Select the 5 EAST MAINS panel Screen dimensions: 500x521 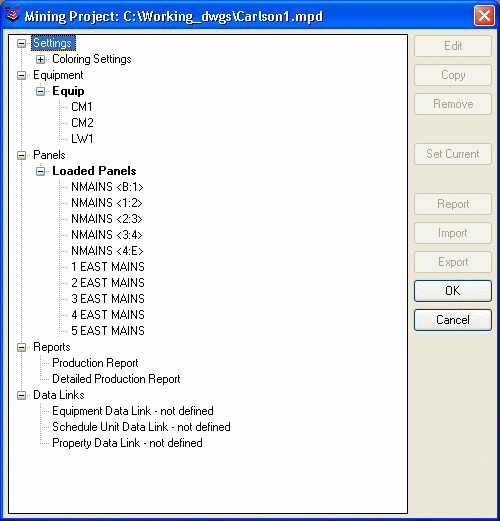(108, 331)
